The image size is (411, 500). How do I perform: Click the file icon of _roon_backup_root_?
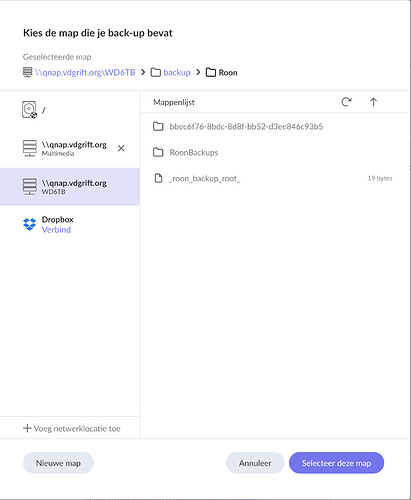coord(158,178)
